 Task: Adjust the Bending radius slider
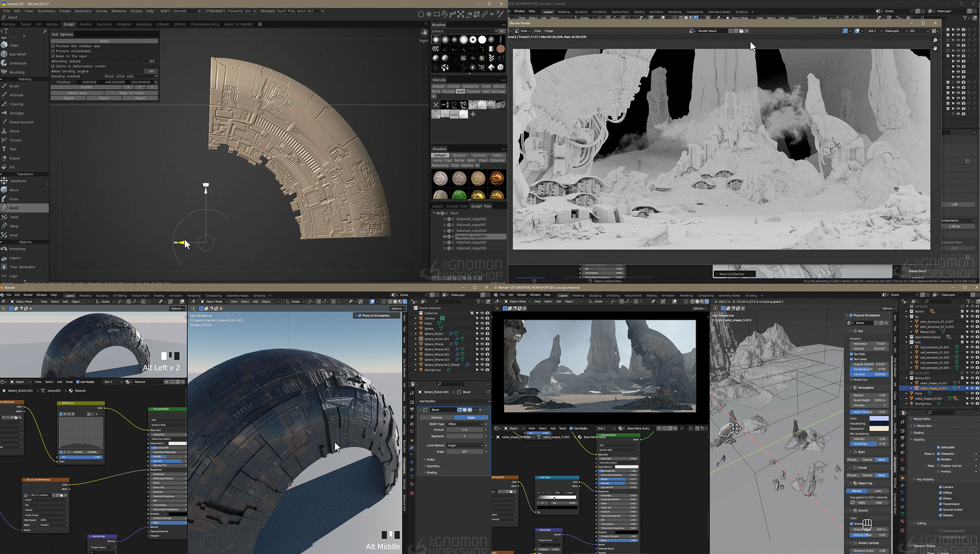104,61
